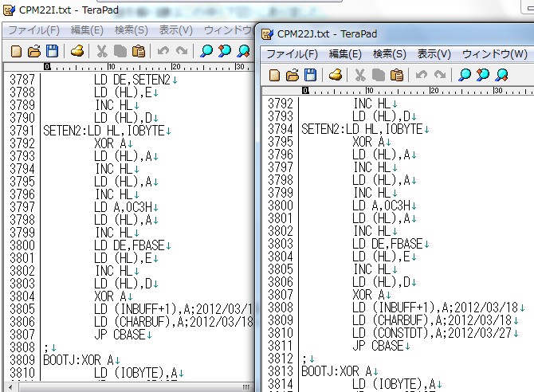This screenshot has height=392, width=534.
Task: Click Copy icon in CPM22J window
Action: pyautogui.click(x=378, y=75)
